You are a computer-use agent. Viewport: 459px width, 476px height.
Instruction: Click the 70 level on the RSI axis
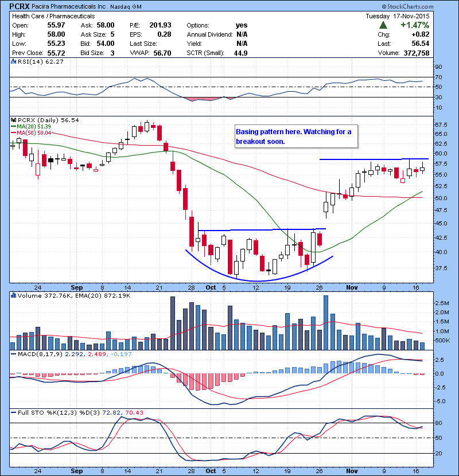pyautogui.click(x=439, y=77)
